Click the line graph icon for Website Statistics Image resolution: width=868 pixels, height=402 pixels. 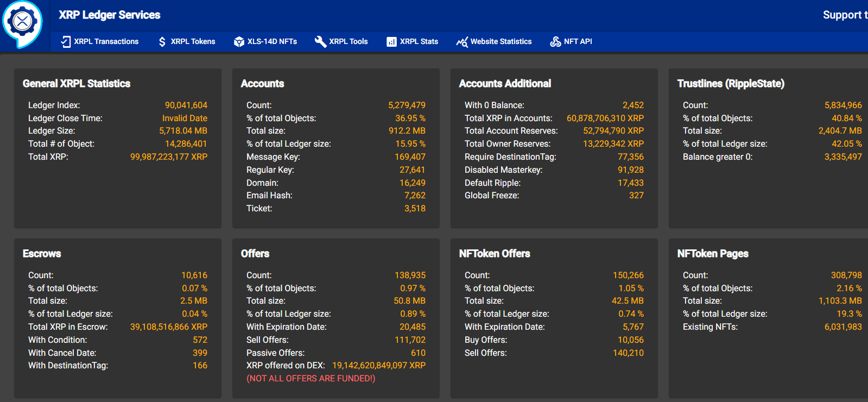pyautogui.click(x=462, y=42)
